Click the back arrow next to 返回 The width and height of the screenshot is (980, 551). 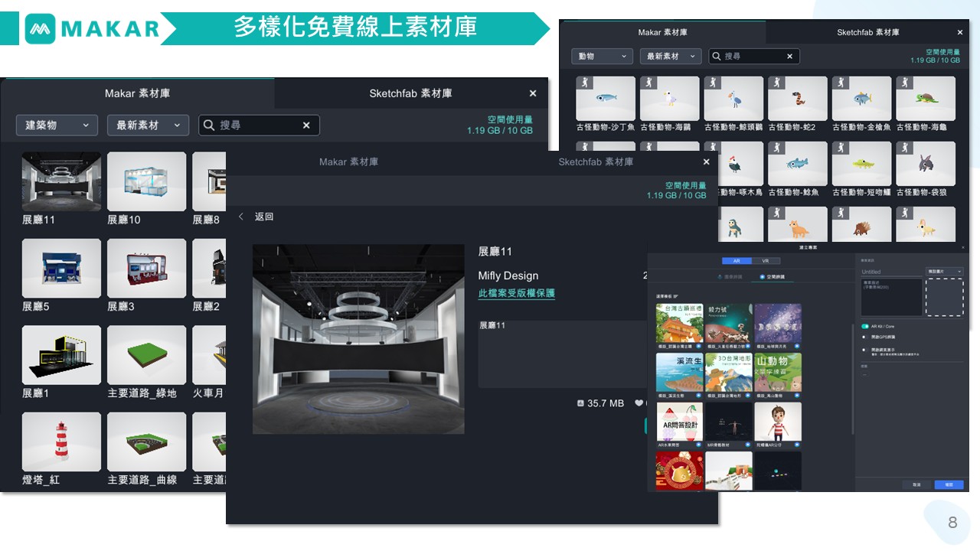point(241,217)
